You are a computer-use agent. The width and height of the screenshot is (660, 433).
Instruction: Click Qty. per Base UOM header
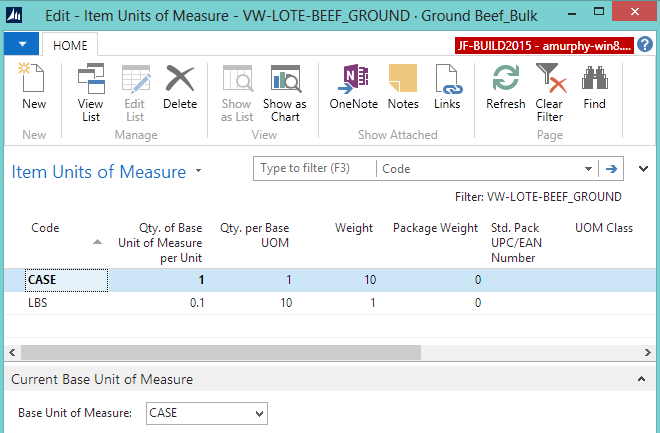pos(255,235)
